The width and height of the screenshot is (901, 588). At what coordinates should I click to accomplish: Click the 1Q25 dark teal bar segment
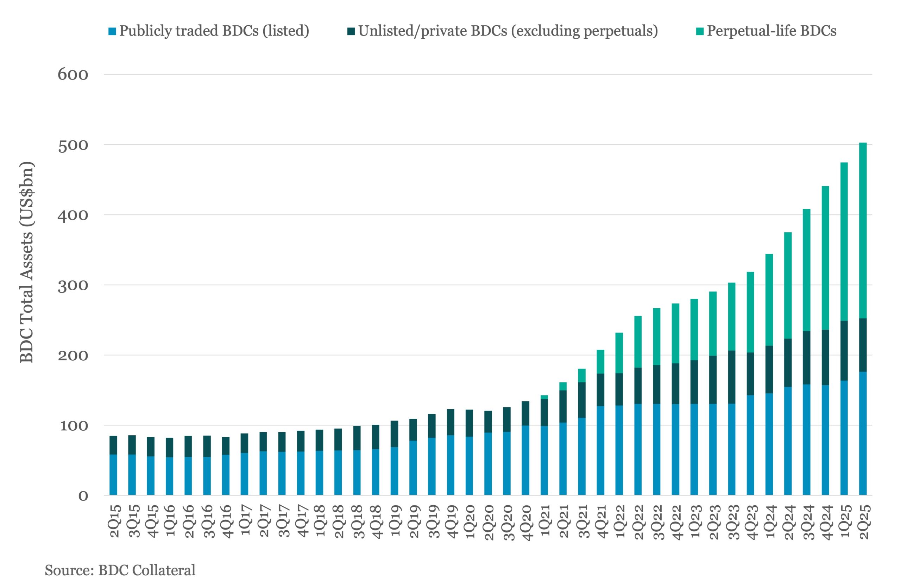(844, 350)
